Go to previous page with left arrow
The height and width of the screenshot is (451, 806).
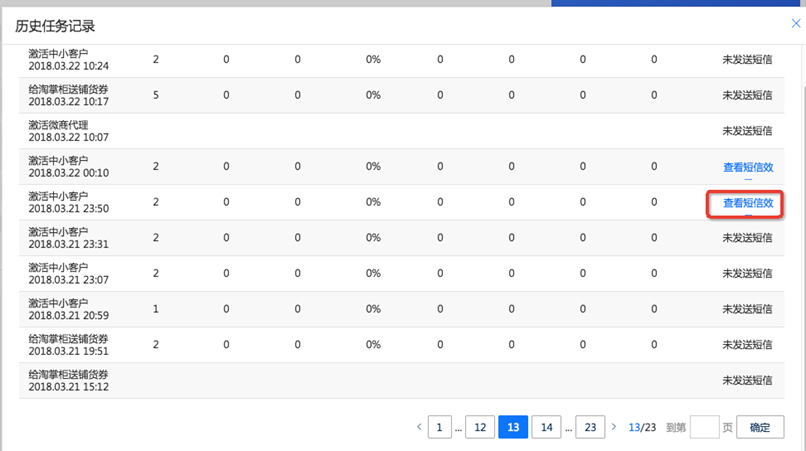click(x=419, y=427)
